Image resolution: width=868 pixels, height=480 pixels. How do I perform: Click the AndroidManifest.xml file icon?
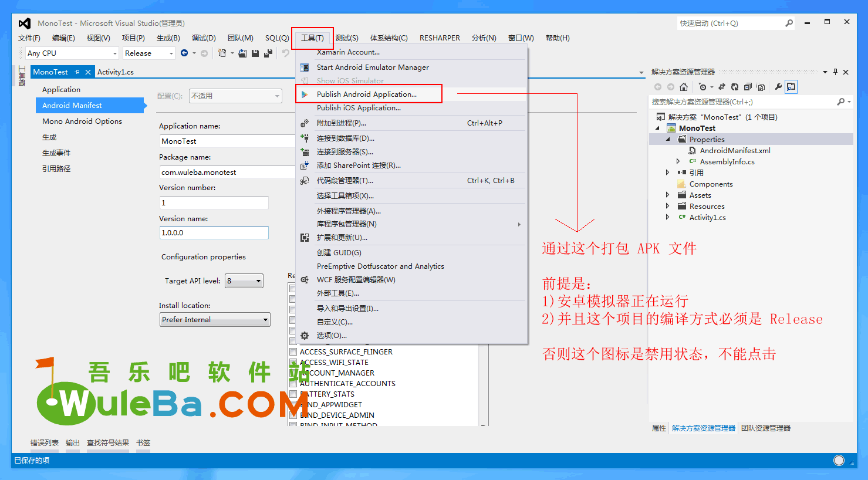tap(693, 150)
